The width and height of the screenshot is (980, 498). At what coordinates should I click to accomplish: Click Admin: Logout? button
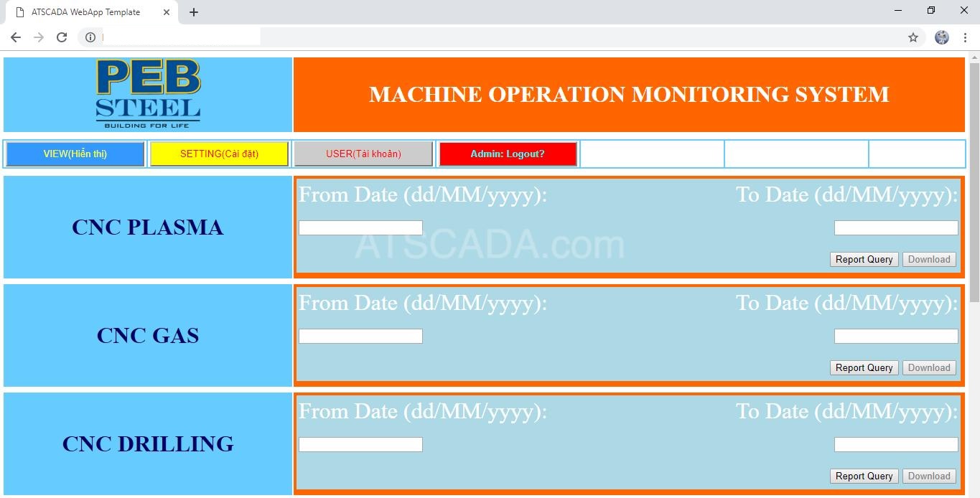pyautogui.click(x=508, y=154)
